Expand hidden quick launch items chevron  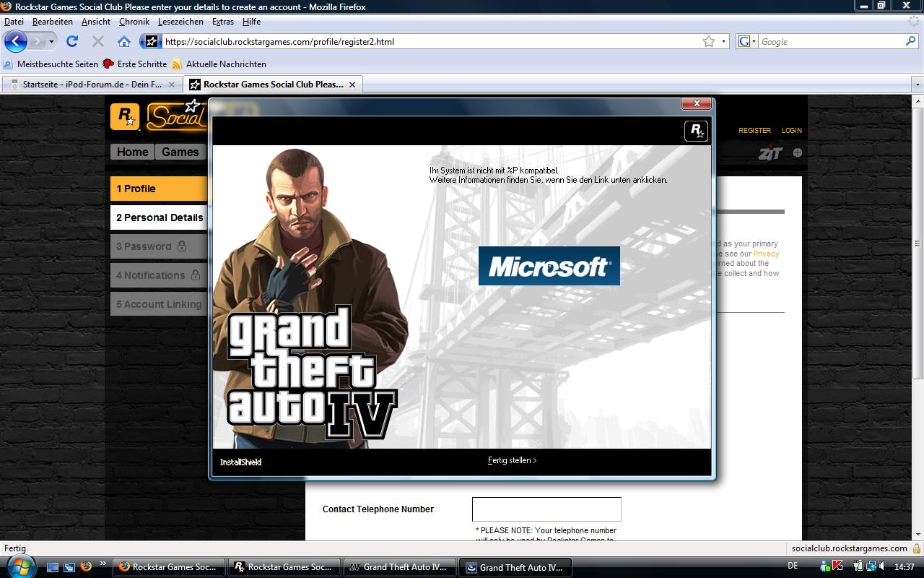(x=103, y=563)
